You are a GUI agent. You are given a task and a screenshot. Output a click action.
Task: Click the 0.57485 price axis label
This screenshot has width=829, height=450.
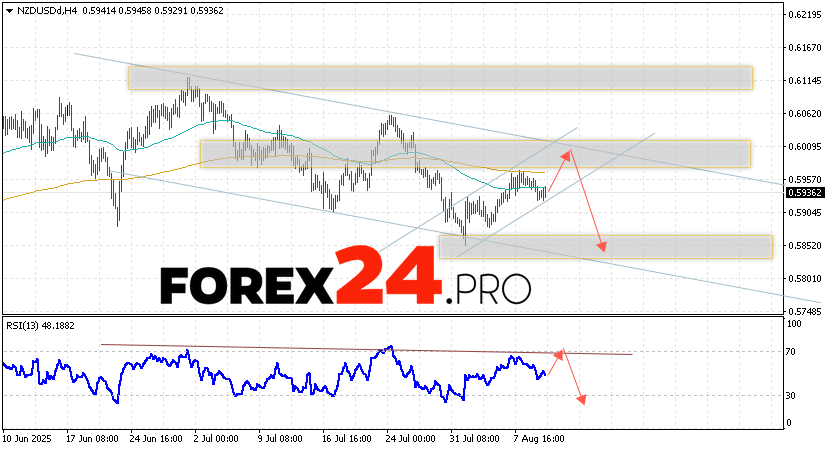coord(802,311)
